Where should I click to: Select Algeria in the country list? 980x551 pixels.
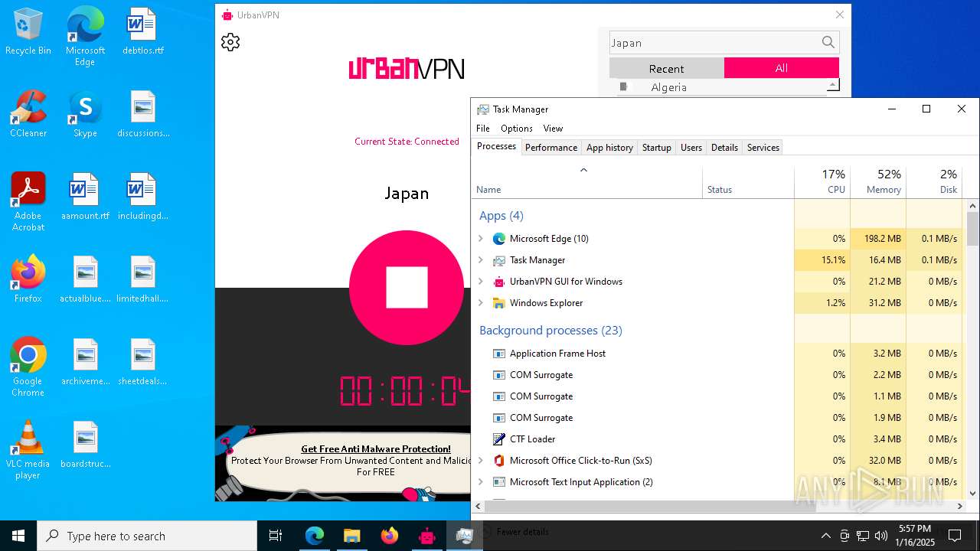pos(669,87)
